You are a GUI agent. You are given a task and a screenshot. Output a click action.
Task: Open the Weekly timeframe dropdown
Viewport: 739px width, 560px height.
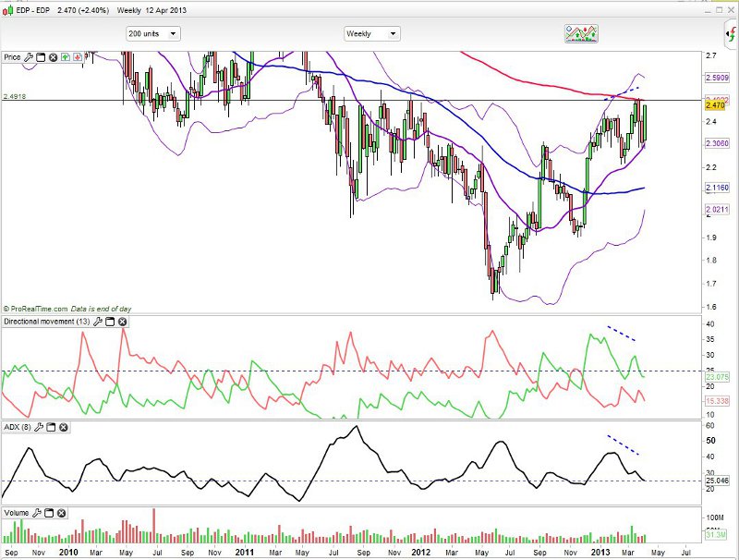tap(372, 34)
